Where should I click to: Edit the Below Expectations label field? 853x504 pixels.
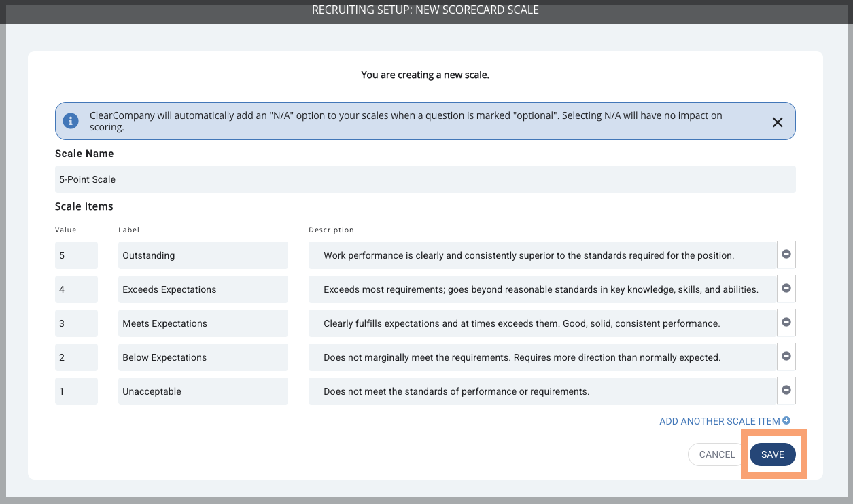coord(203,357)
